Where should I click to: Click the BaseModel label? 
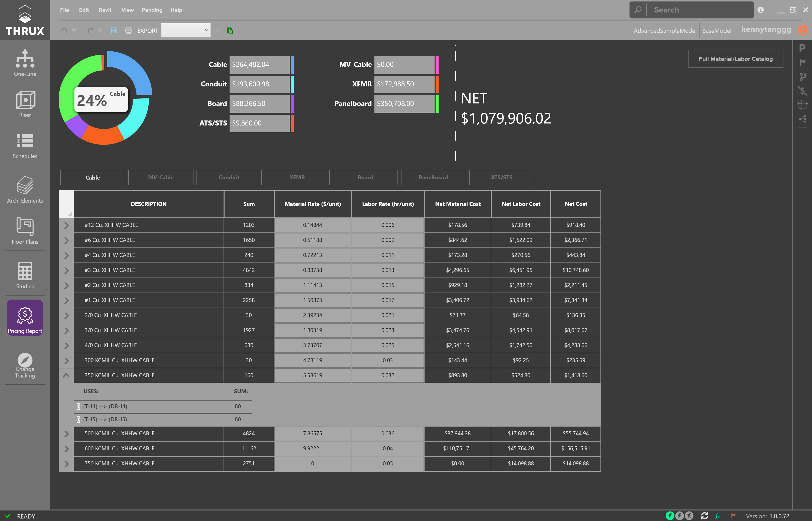coord(717,31)
